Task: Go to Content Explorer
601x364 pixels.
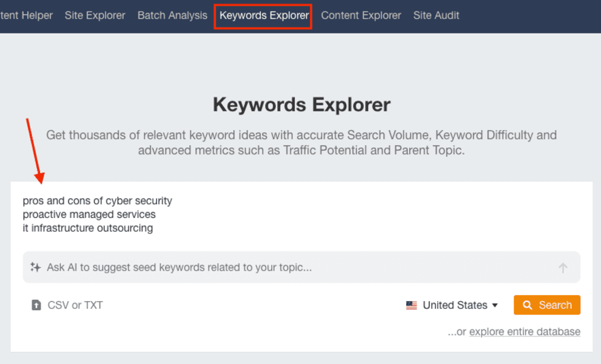Action: [361, 15]
